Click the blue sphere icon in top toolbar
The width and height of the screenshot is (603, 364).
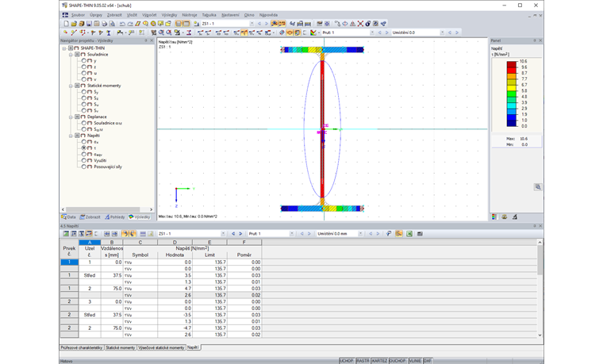[368, 24]
